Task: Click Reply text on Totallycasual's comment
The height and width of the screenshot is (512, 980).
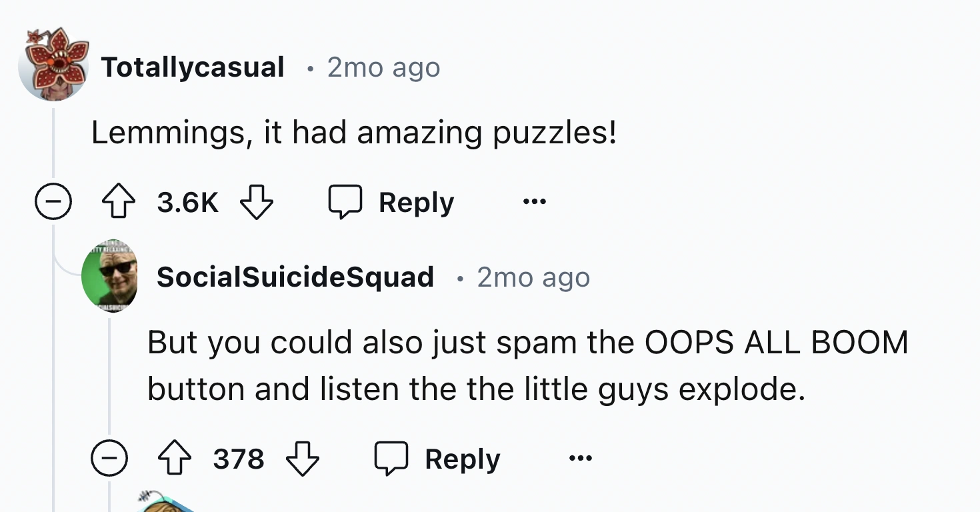Action: point(416,203)
